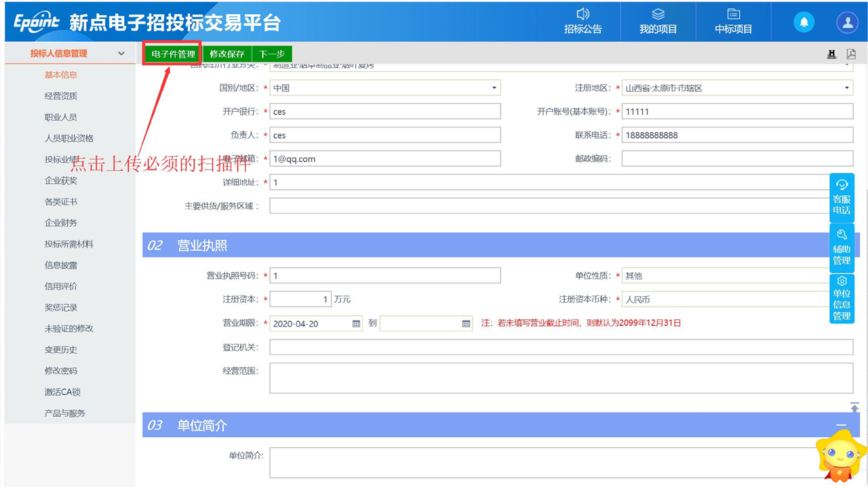Collapse the 投标人信息管理 sidebar section
This screenshot has height=488, width=868.
point(121,54)
